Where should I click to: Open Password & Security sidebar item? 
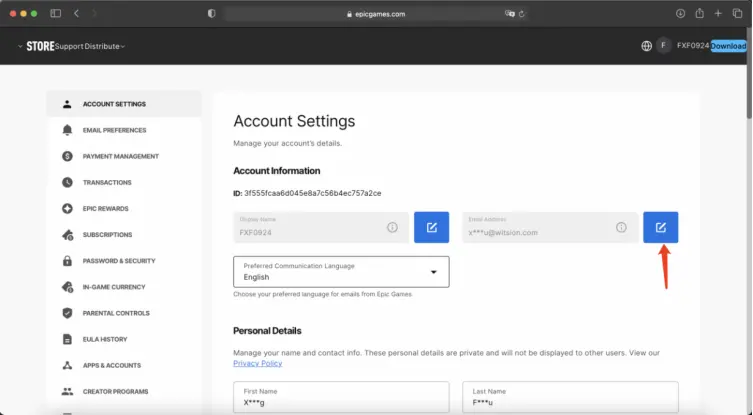click(x=124, y=261)
